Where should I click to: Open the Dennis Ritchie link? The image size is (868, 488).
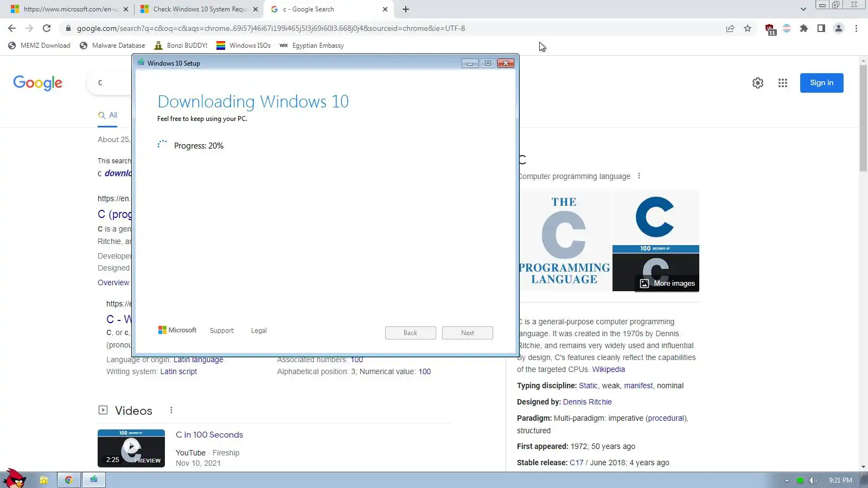tap(588, 402)
